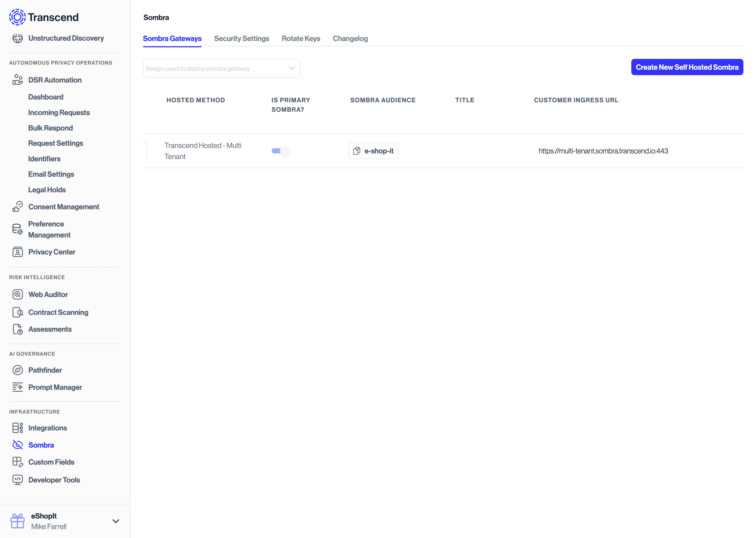
Task: Open Integrations from the sidebar
Action: tap(47, 428)
